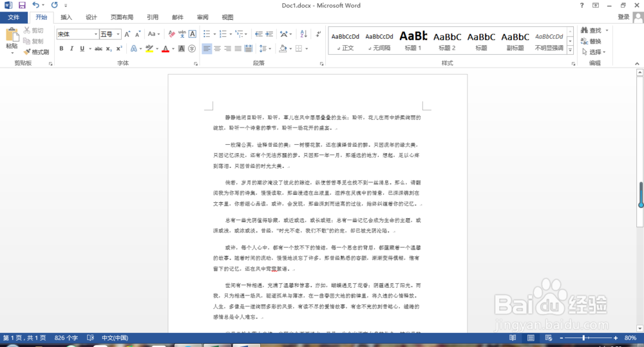Click the Paste icon
The image size is (644, 347).
[12, 35]
